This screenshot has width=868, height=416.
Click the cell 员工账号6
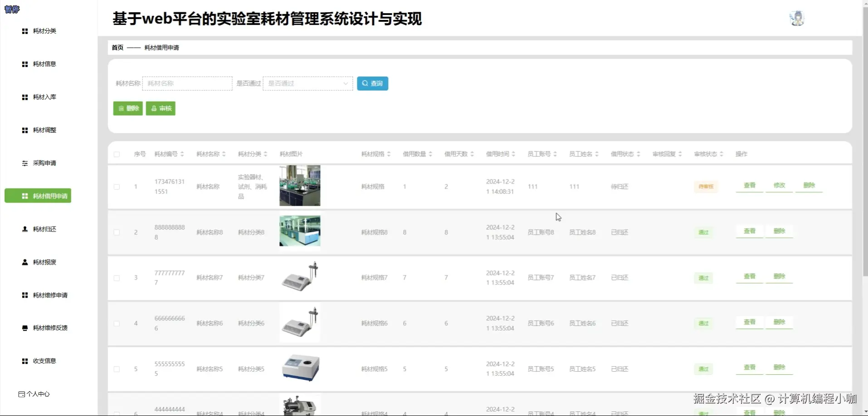541,324
